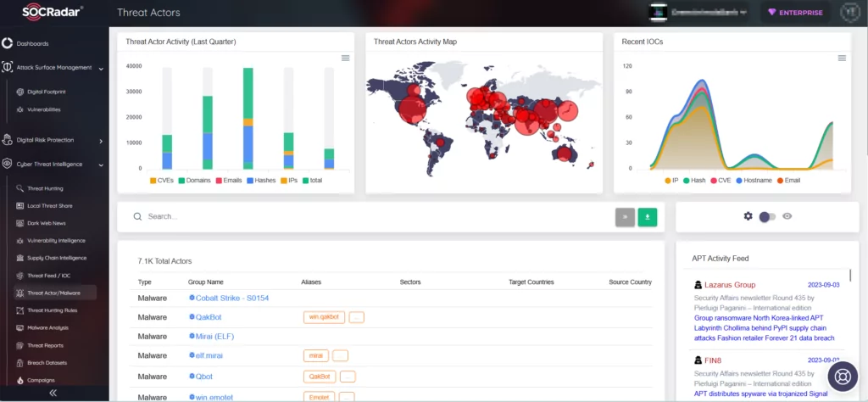Viewport: 868px width, 402px height.
Task: Expand the Attack Surface Management chevron
Action: coord(101,69)
